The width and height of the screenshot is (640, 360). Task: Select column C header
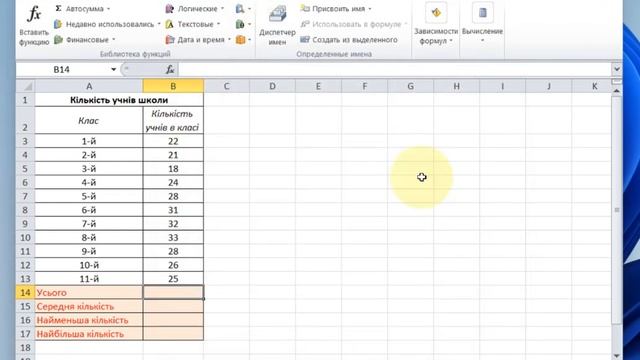pyautogui.click(x=227, y=87)
